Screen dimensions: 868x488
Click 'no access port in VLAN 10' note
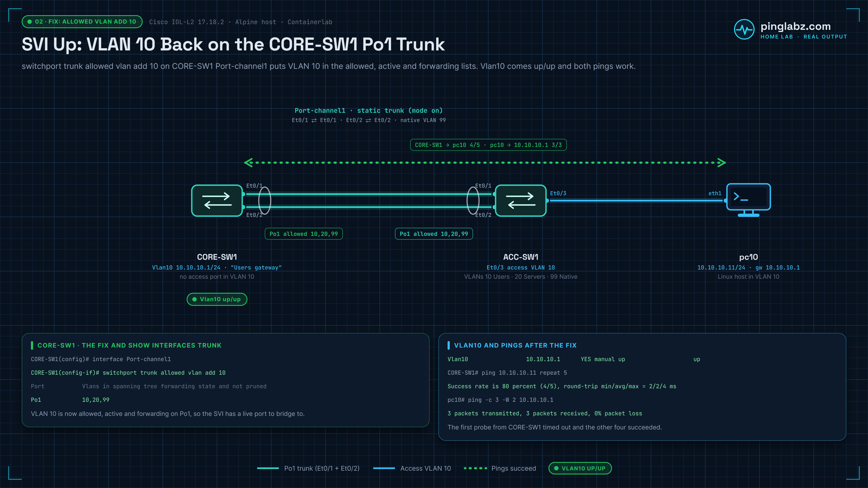pos(217,277)
